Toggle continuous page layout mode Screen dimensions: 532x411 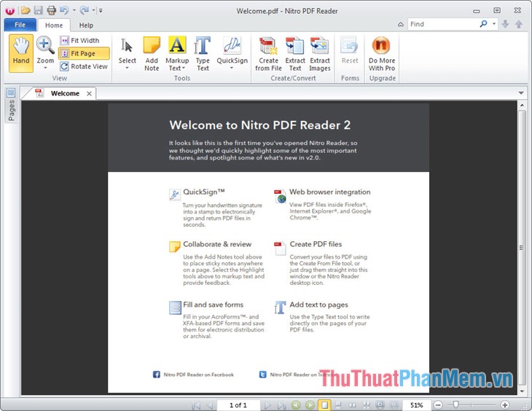338,405
